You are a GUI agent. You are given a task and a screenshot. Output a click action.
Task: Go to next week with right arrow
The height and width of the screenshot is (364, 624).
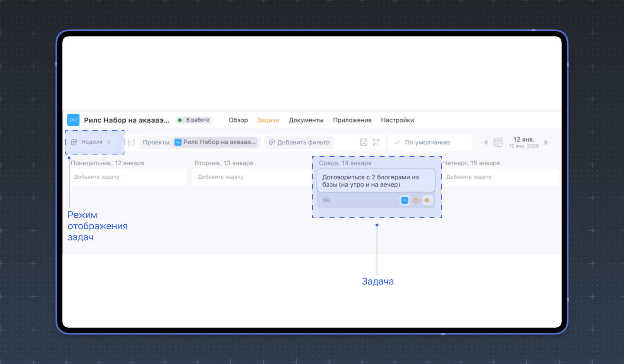point(546,142)
